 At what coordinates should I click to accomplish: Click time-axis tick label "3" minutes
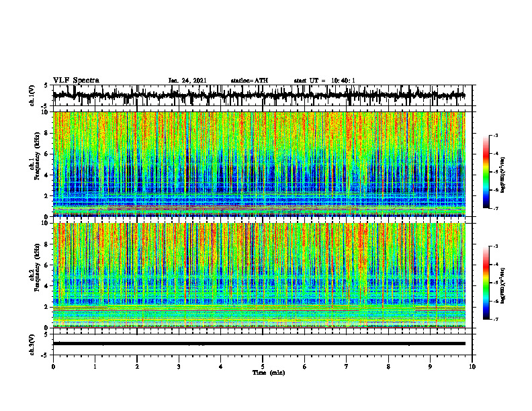point(179,367)
